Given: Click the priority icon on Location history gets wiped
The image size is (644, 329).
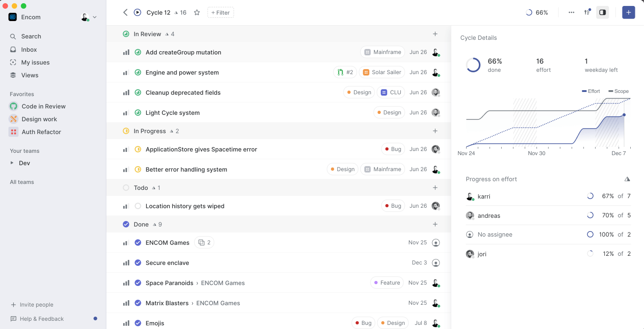Looking at the screenshot, I should click(x=126, y=206).
